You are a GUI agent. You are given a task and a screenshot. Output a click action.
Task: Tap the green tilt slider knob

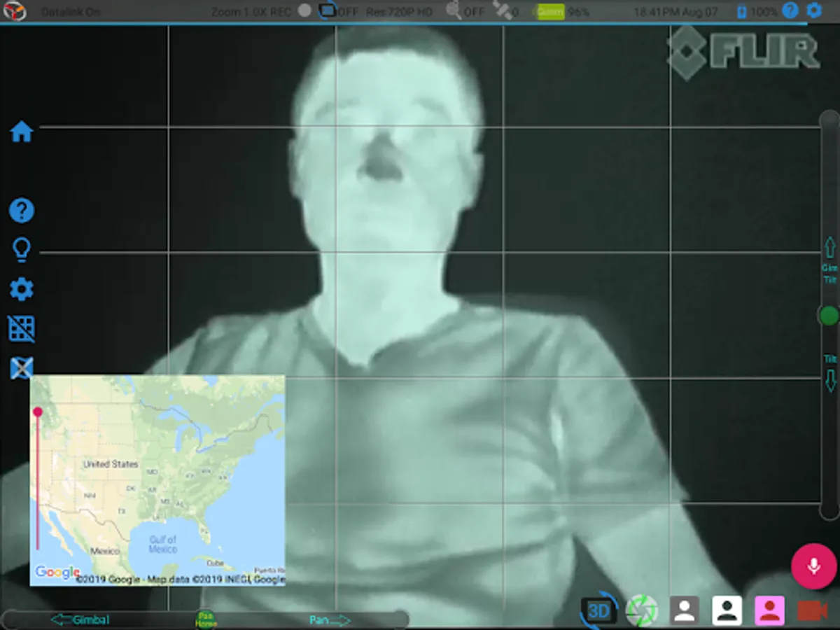(829, 315)
